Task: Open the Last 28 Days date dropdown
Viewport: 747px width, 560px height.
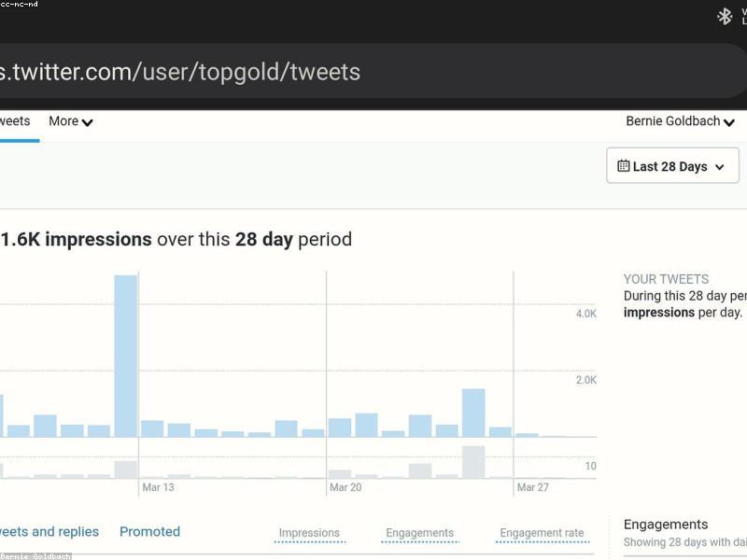Action: (x=672, y=166)
